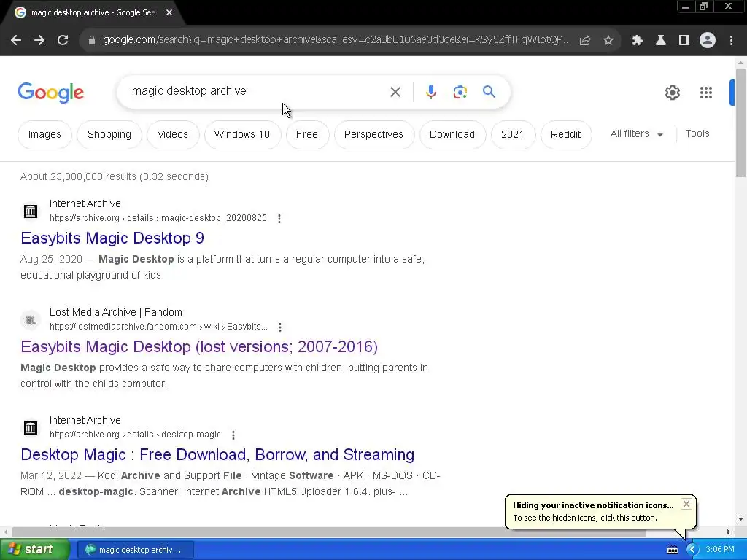Click archive.org magic-desktop_20200825 URL

point(158,218)
